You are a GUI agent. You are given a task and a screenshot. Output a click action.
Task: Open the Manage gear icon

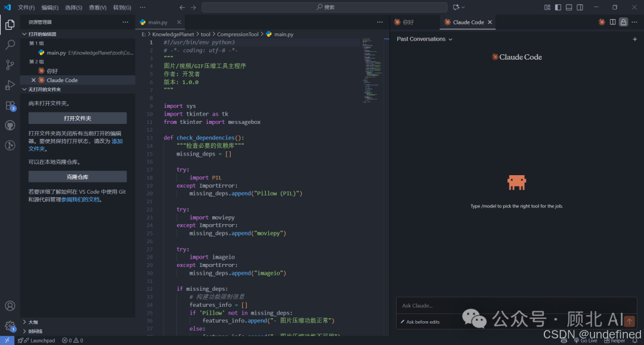pyautogui.click(x=10, y=326)
